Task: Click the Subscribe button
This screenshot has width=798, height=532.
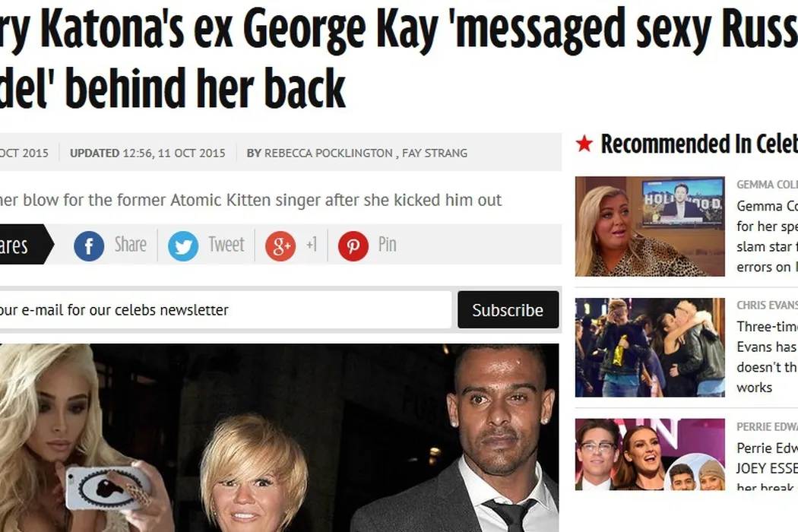Action: click(508, 309)
